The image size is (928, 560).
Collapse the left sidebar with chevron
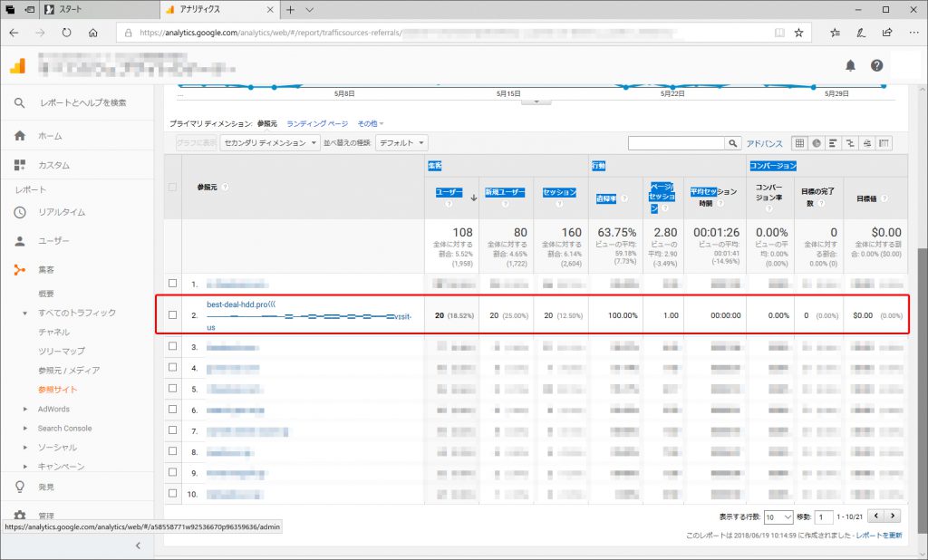138,546
